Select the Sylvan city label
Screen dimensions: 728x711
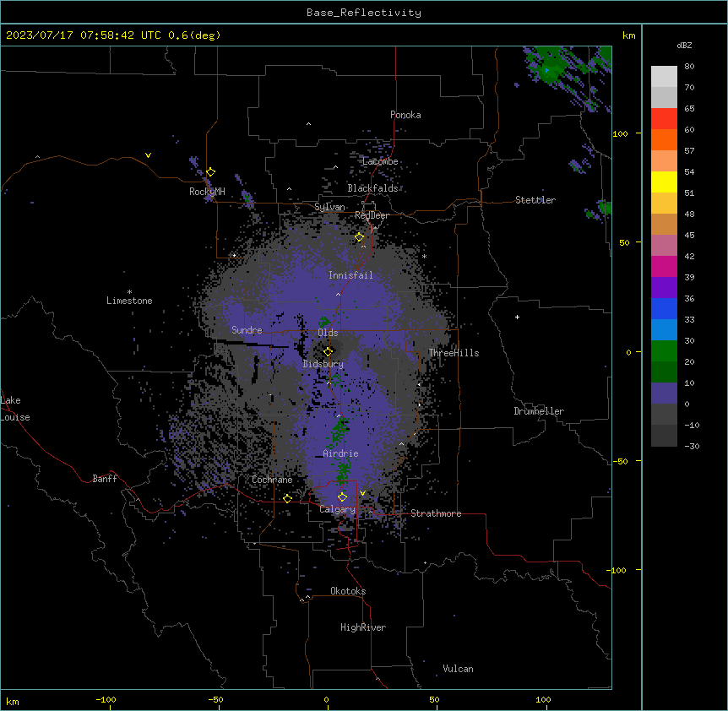point(329,207)
